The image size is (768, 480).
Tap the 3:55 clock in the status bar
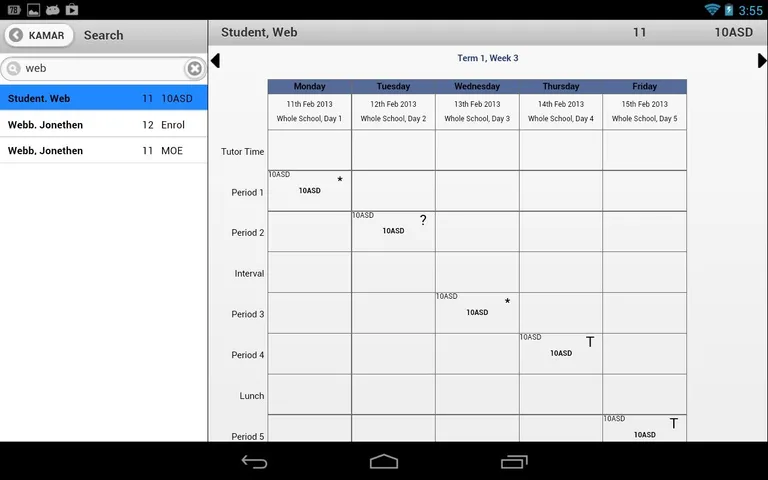(750, 10)
